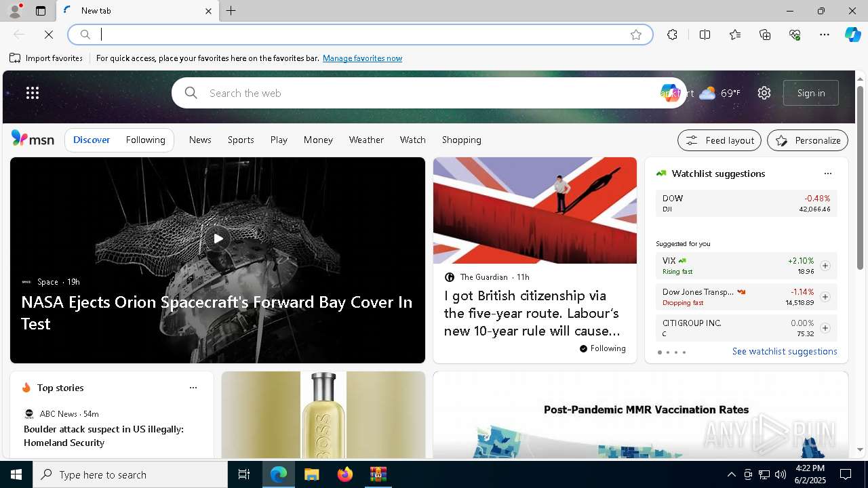Click Import favorites
The width and height of the screenshot is (868, 488).
[46, 58]
